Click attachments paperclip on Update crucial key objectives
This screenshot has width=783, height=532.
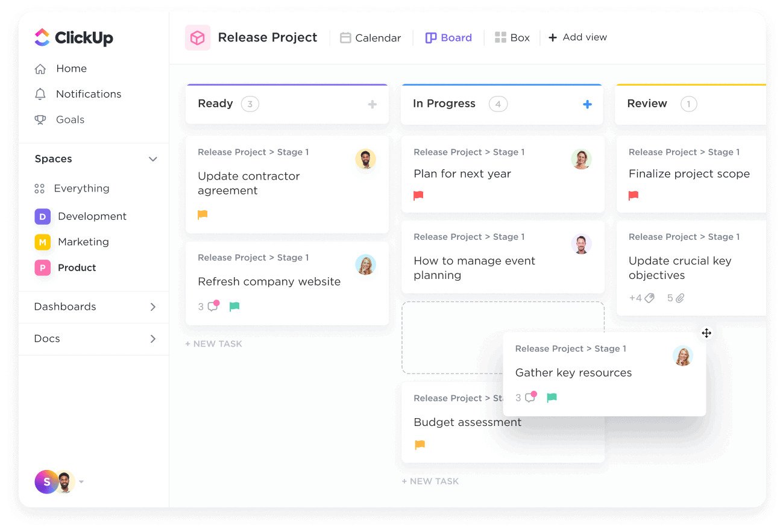coord(680,298)
